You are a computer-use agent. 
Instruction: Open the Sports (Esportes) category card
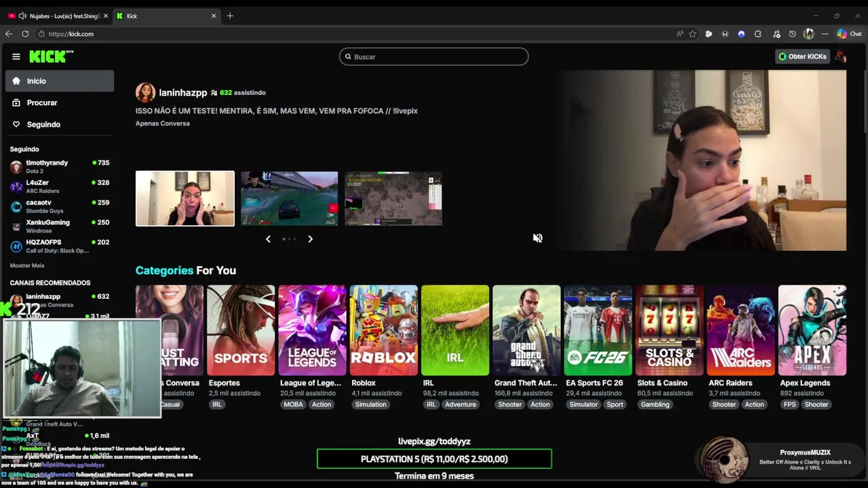[x=241, y=330]
